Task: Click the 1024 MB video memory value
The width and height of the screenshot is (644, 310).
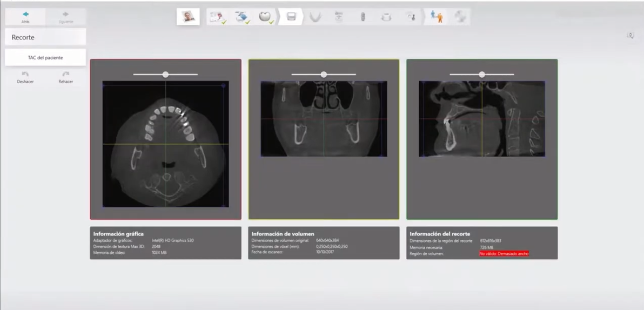Action: pos(159,253)
